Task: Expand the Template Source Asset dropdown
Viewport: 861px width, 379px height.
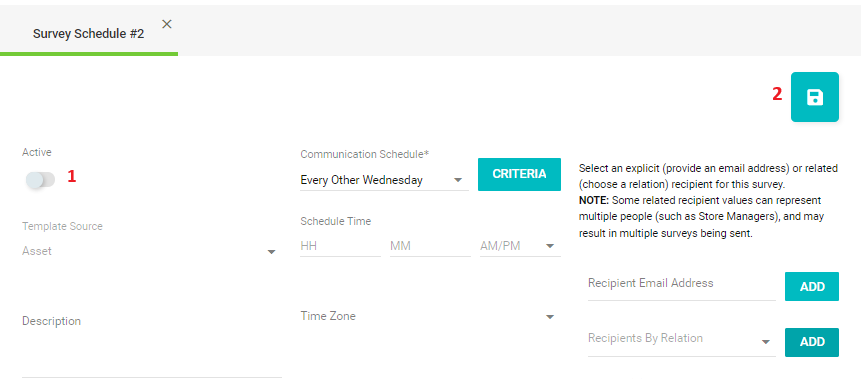Action: (149, 251)
